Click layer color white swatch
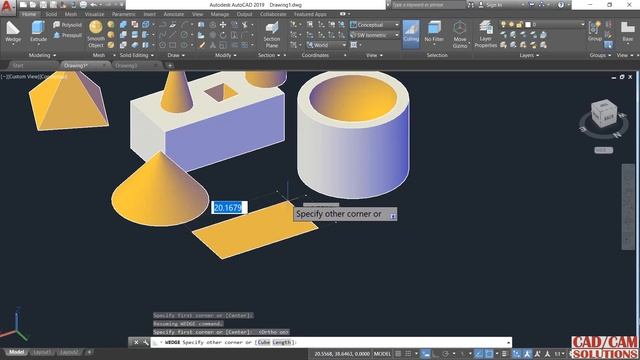Image resolution: width=640 pixels, height=360 pixels. [x=528, y=24]
